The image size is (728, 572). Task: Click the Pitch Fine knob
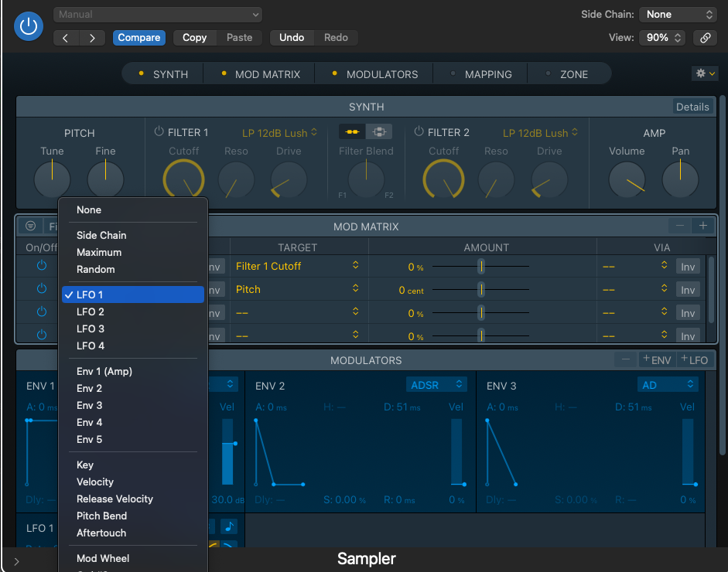(x=105, y=179)
